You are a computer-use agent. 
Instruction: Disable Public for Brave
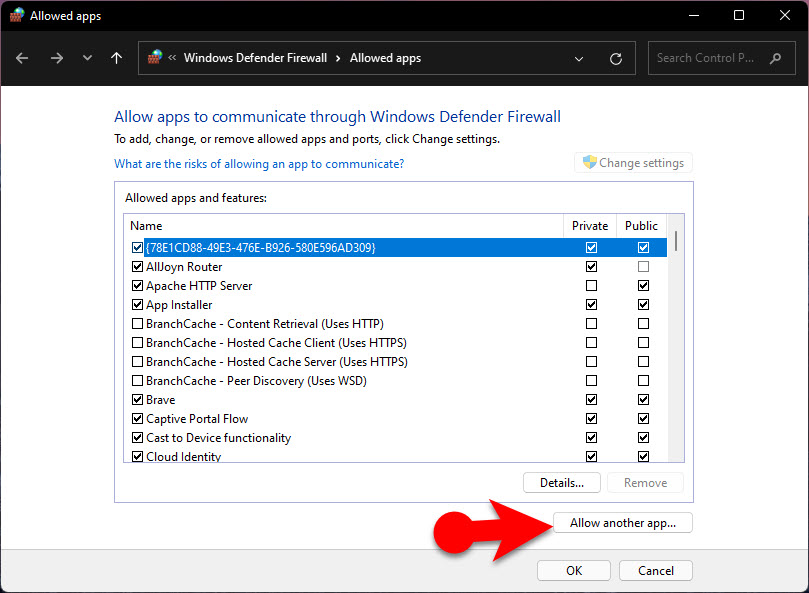click(643, 399)
